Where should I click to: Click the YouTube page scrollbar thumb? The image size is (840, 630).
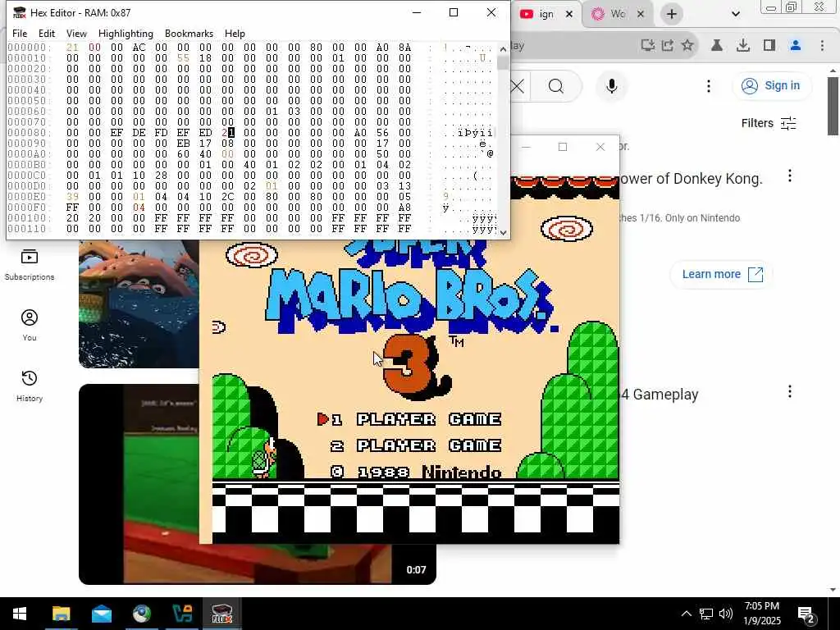(833, 106)
